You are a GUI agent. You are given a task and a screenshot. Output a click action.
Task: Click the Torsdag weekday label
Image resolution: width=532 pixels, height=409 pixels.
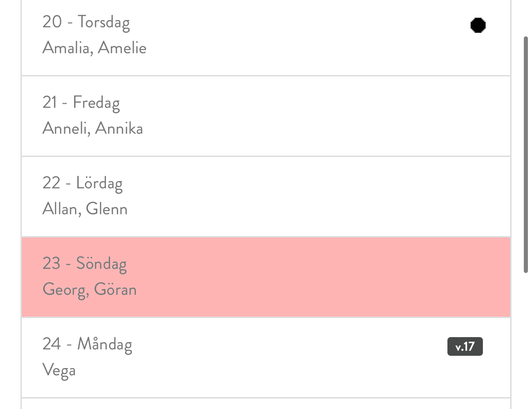[104, 22]
